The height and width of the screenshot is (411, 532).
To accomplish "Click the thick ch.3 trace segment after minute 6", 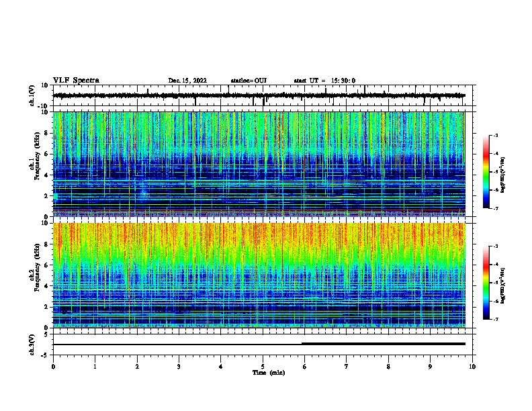I will click(384, 344).
